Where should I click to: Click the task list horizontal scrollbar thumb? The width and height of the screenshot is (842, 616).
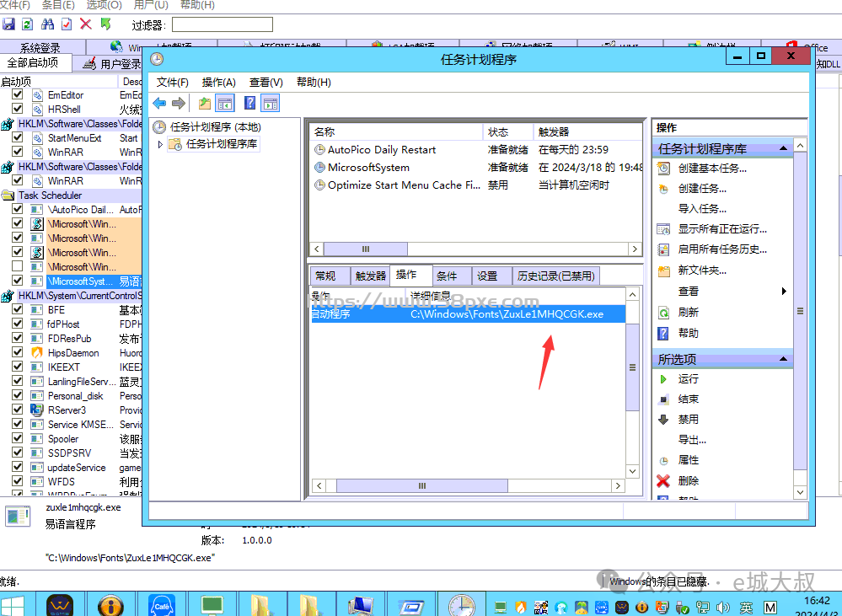(366, 249)
